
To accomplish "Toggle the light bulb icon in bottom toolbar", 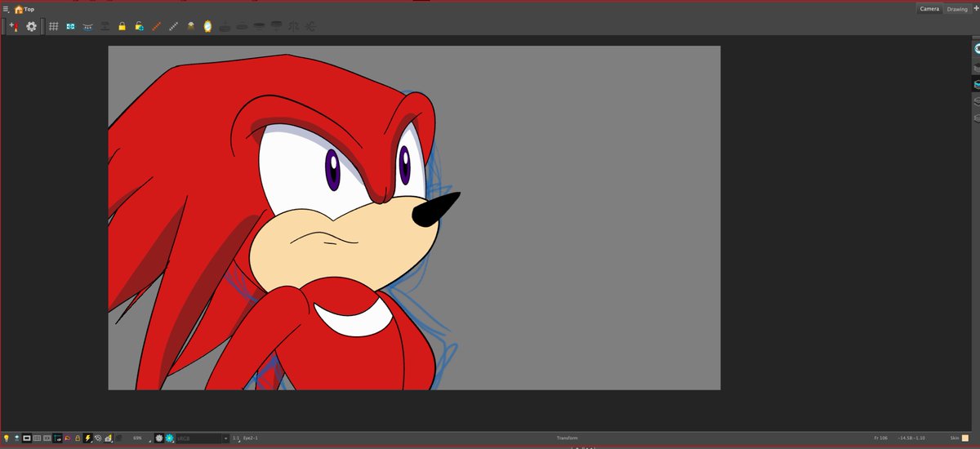I will point(7,438).
